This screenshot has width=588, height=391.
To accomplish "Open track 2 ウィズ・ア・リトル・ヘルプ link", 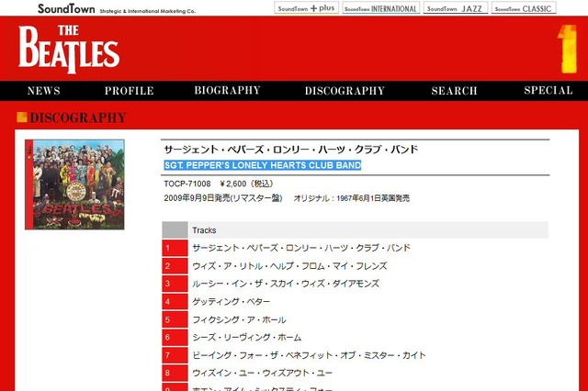I will [289, 266].
